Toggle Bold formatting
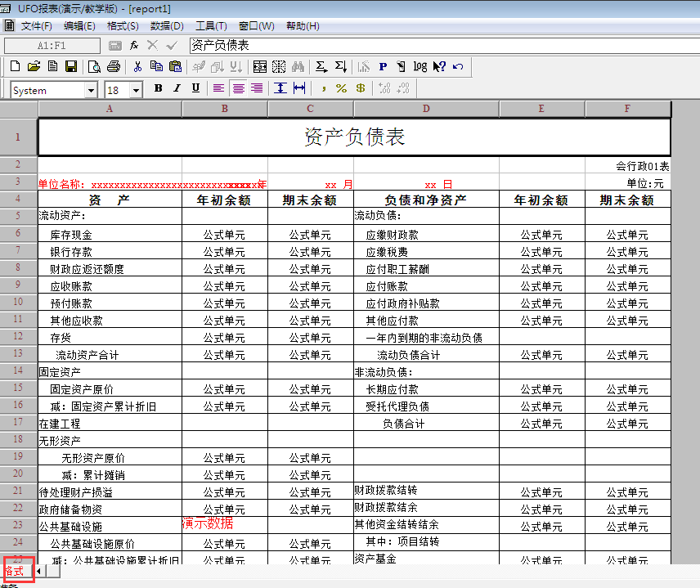700x588 pixels. pos(158,88)
